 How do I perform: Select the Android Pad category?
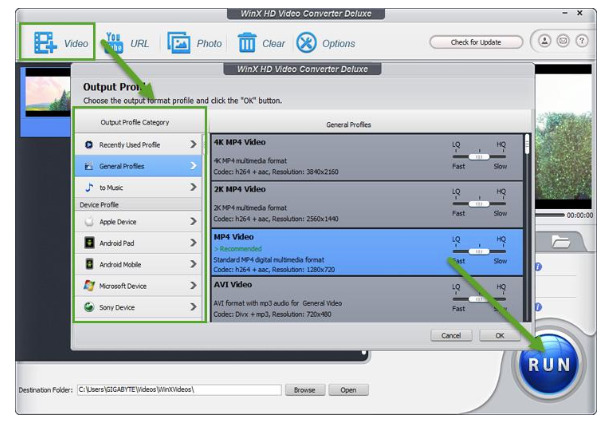click(x=138, y=243)
